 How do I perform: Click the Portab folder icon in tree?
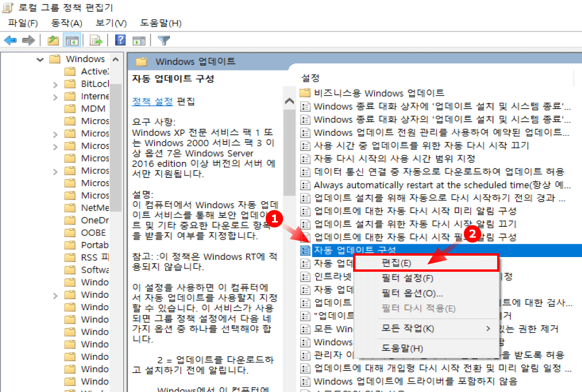(70, 245)
